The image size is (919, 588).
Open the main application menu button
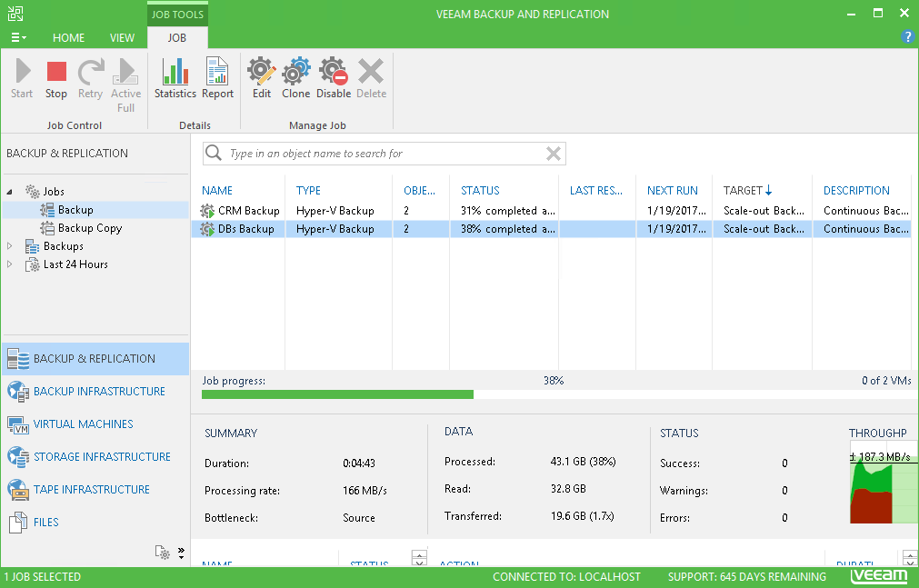point(18,37)
